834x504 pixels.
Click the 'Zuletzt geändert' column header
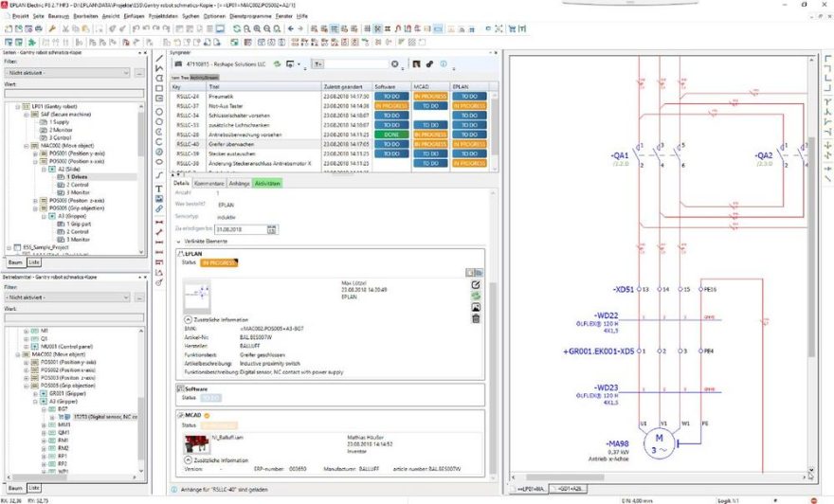pos(347,86)
